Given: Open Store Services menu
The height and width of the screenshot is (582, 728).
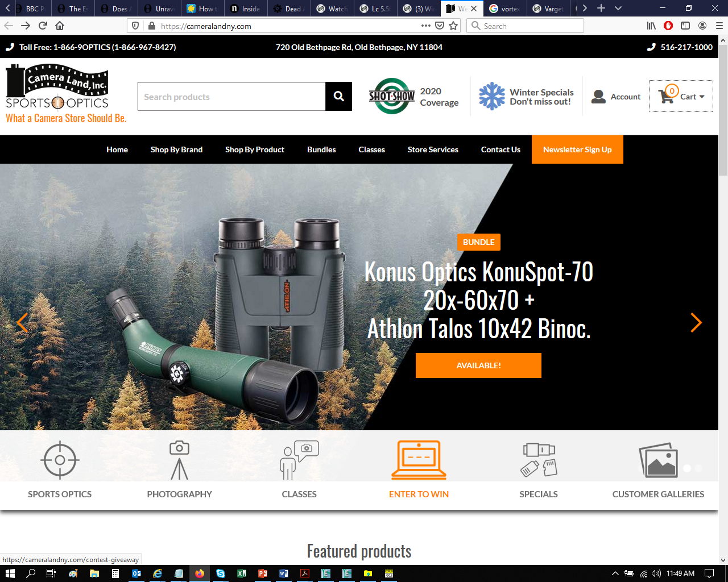Looking at the screenshot, I should pos(433,149).
